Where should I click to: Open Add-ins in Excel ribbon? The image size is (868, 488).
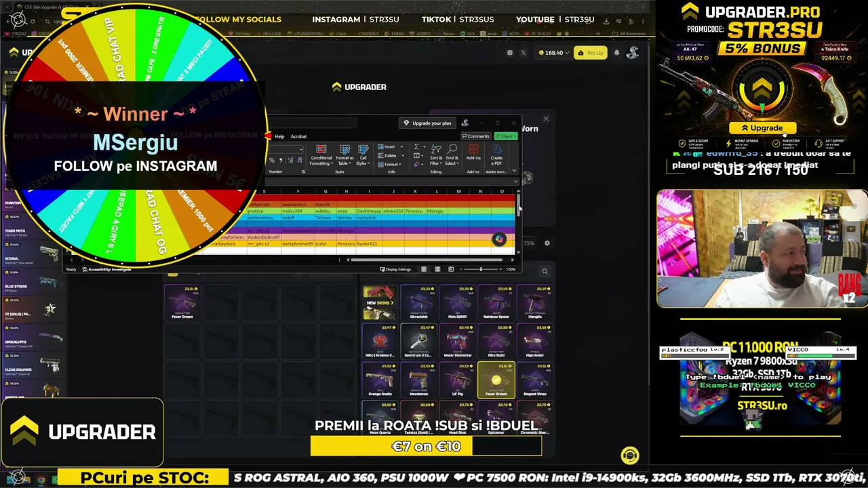473,153
